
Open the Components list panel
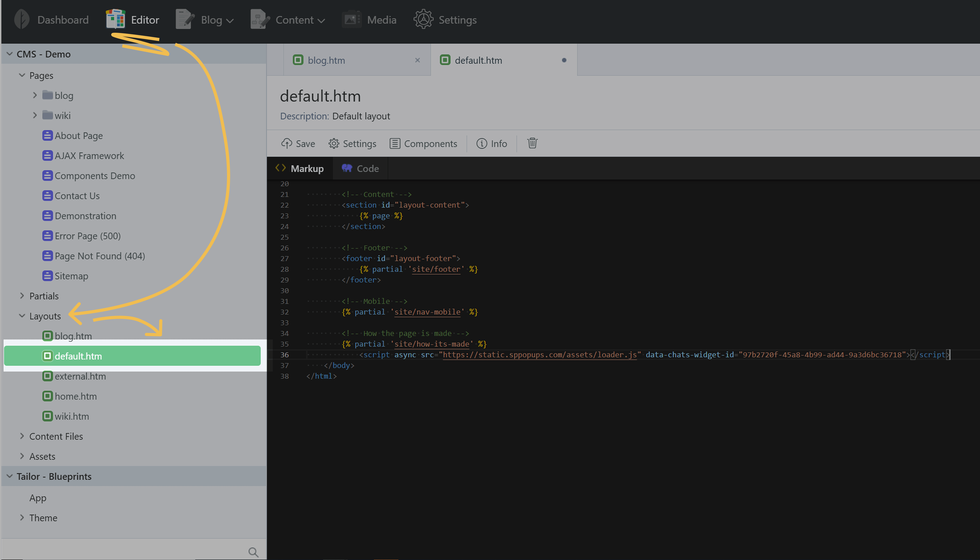[x=423, y=143]
